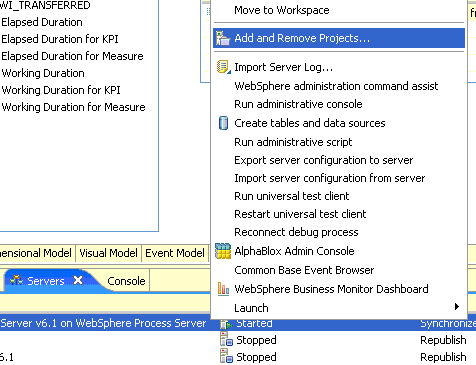Click the Started server status icon
476x365 pixels.
coord(226,324)
